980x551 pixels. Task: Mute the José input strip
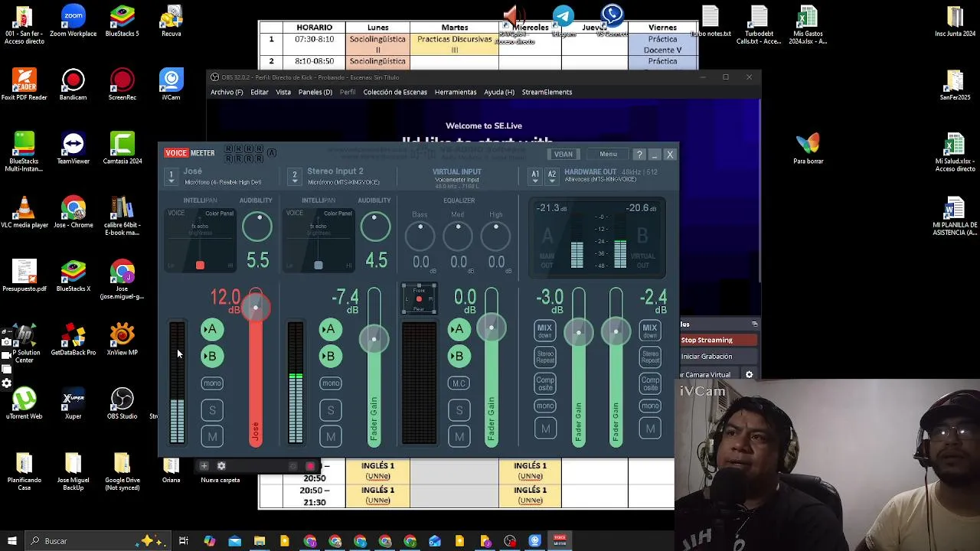tap(212, 437)
